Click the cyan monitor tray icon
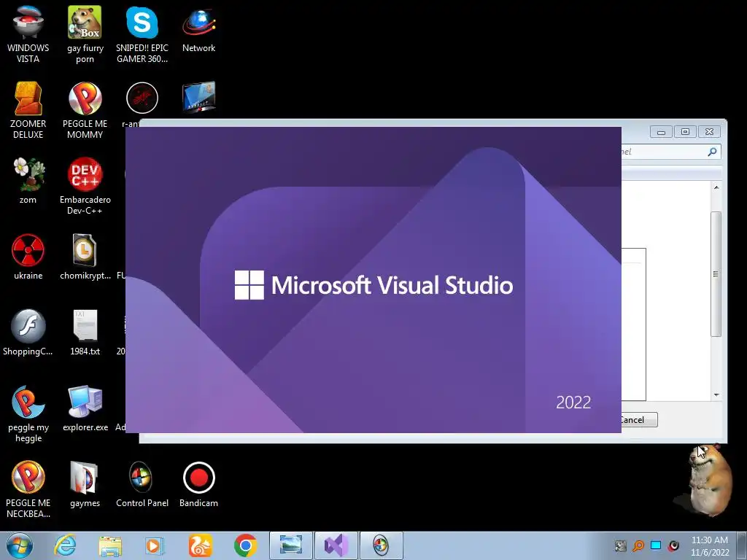 pyautogui.click(x=656, y=545)
